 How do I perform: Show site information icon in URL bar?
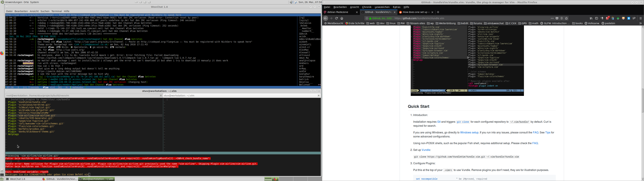coord(367,18)
